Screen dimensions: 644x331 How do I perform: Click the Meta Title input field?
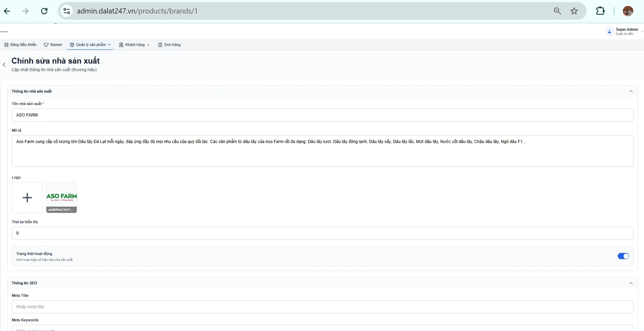click(x=323, y=307)
